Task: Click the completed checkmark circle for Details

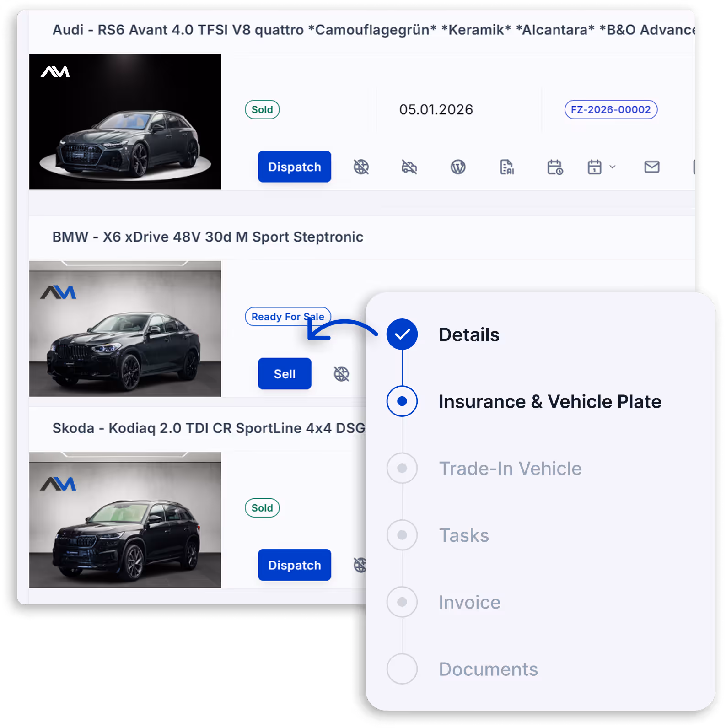Action: pyautogui.click(x=402, y=334)
